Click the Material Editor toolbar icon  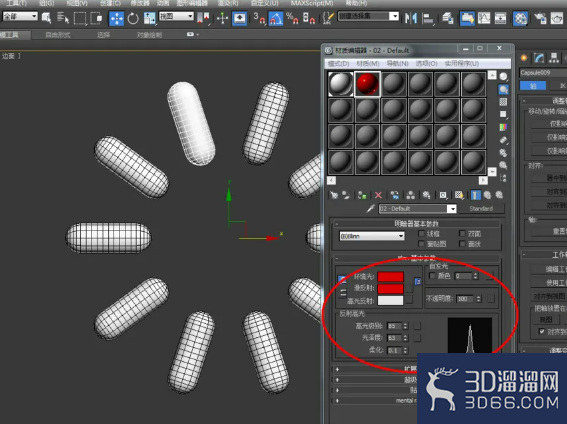520,18
